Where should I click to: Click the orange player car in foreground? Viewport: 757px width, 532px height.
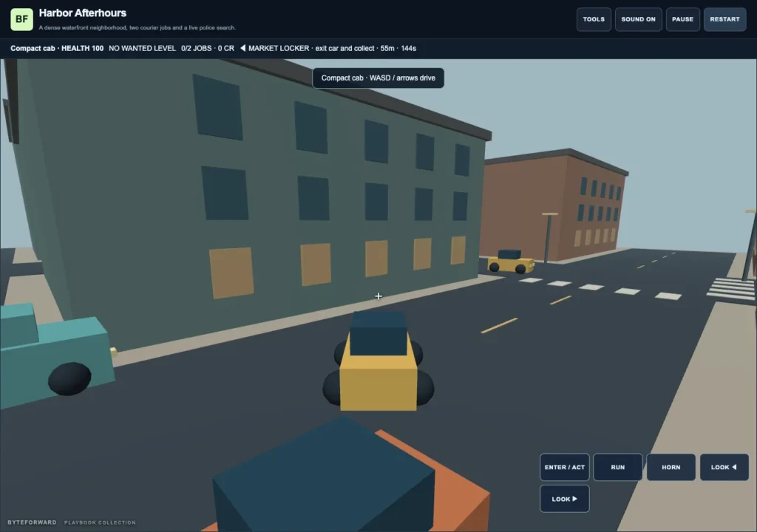pyautogui.click(x=347, y=477)
